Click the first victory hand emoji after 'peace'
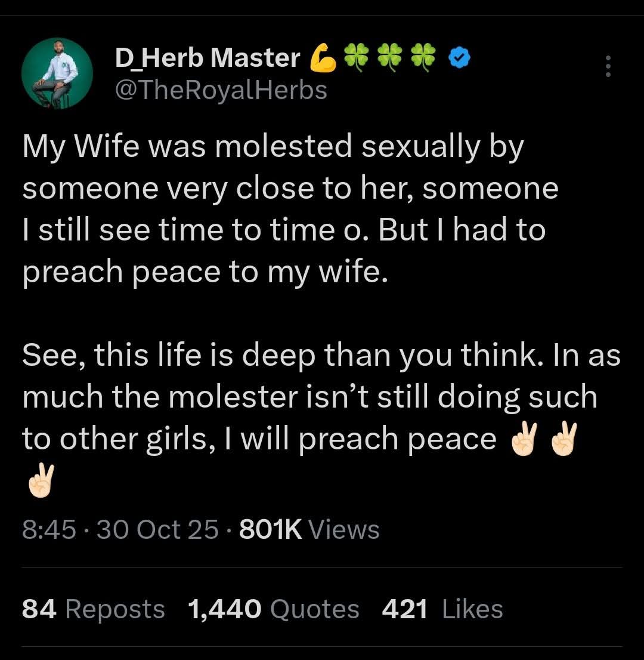The height and width of the screenshot is (660, 644). 525,440
